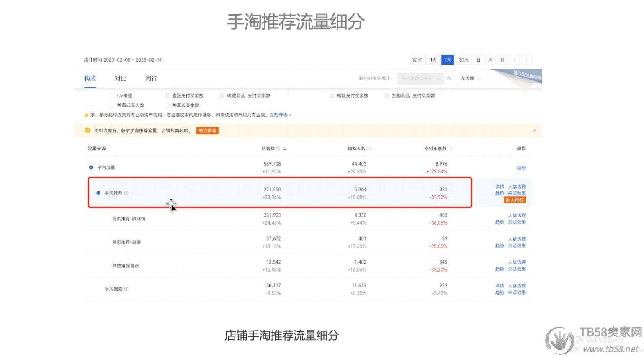Go to next date period arrow
The image size is (644, 357).
click(x=527, y=60)
